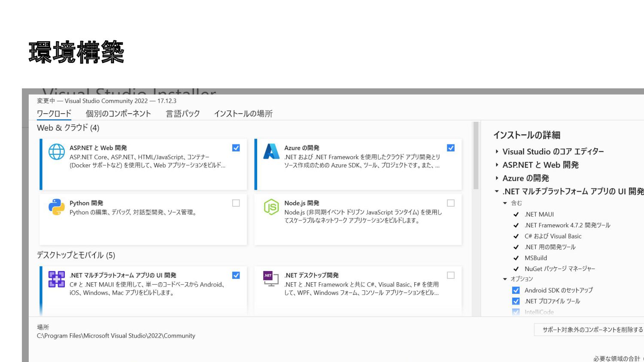Collapse .NET マルチプラットフォーム アプリの UI 開発 node
This screenshot has width=644, height=362.
497,191
